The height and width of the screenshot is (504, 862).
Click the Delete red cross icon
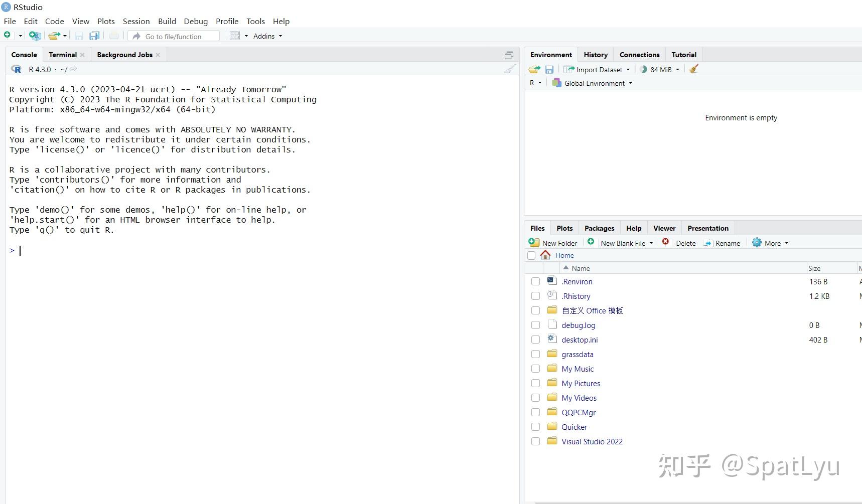[665, 242]
